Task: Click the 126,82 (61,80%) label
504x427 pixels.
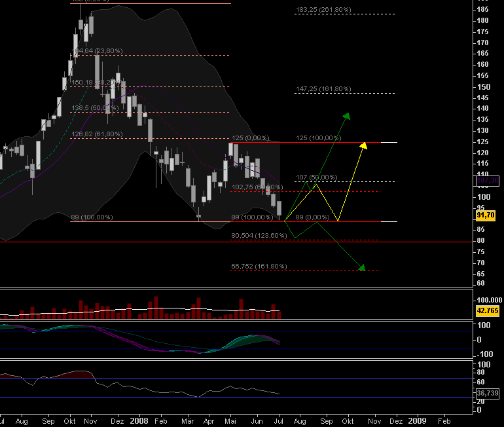Action: (97, 134)
